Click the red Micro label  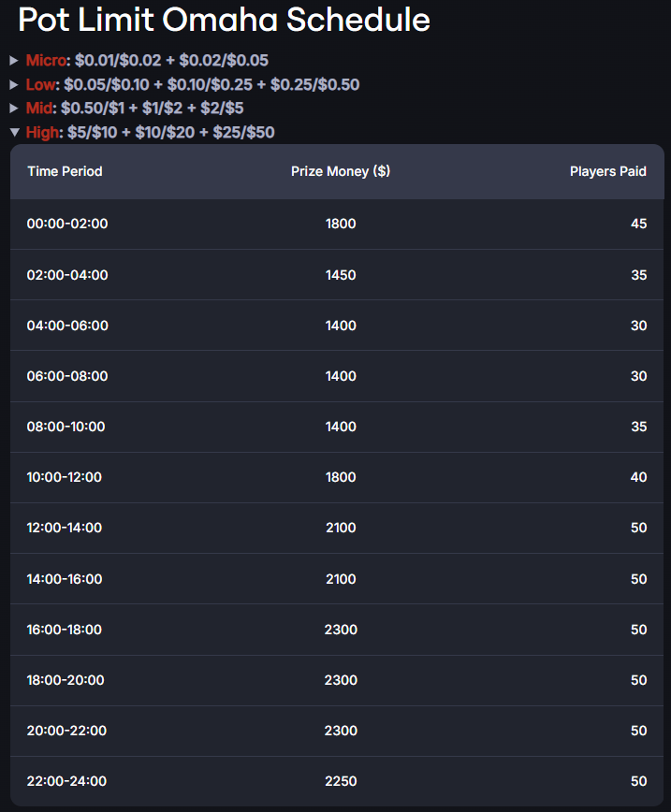tap(46, 61)
